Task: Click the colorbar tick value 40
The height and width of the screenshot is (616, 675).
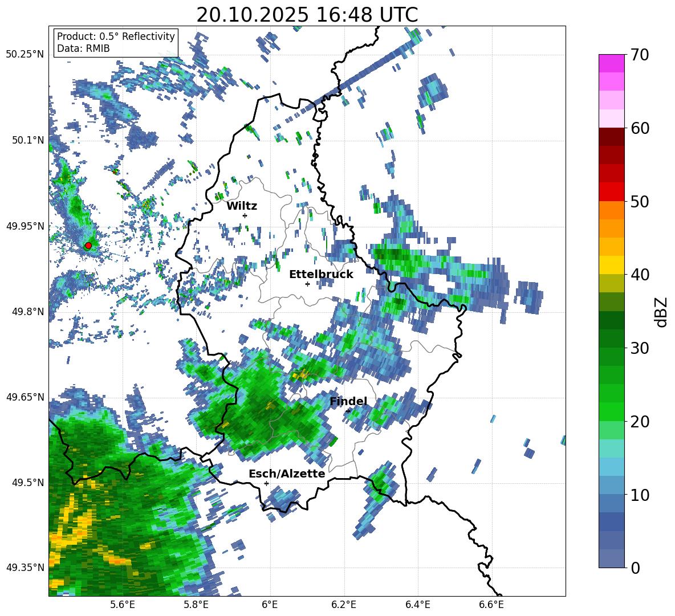Action: point(640,275)
